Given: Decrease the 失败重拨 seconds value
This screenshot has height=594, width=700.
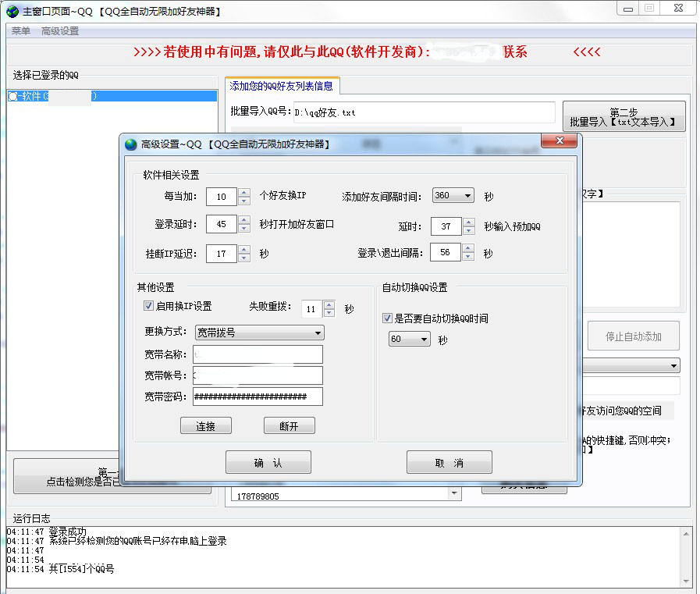Looking at the screenshot, I should click(329, 313).
